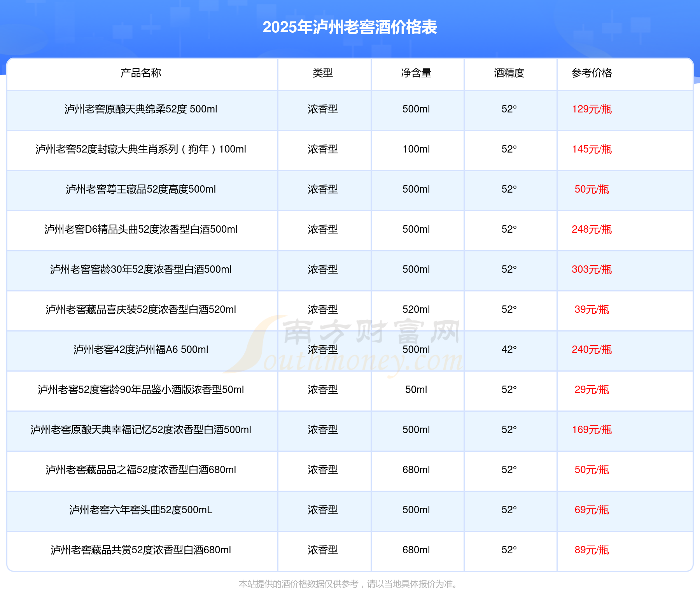This screenshot has height=607, width=700.
Task: Click product 泸州老窖原酿天典绵柔52度 500ml
Action: [x=141, y=109]
